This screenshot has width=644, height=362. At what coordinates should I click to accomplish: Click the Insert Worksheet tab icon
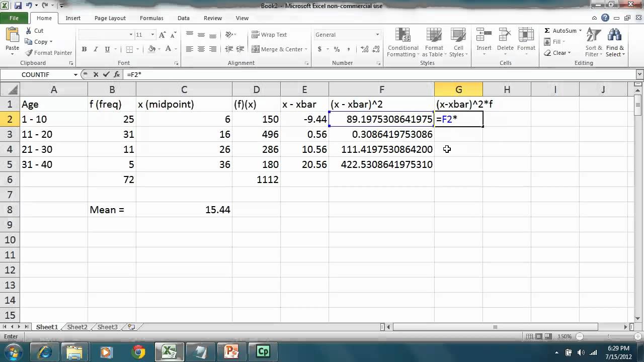(131, 327)
